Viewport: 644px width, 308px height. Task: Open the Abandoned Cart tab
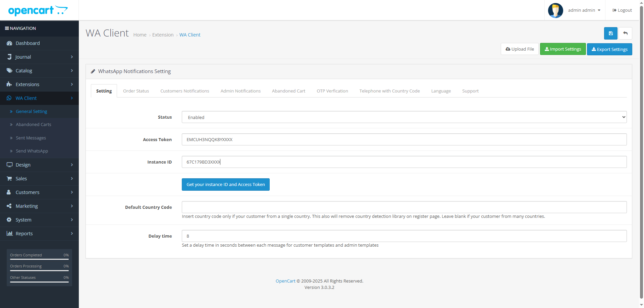tap(288, 91)
